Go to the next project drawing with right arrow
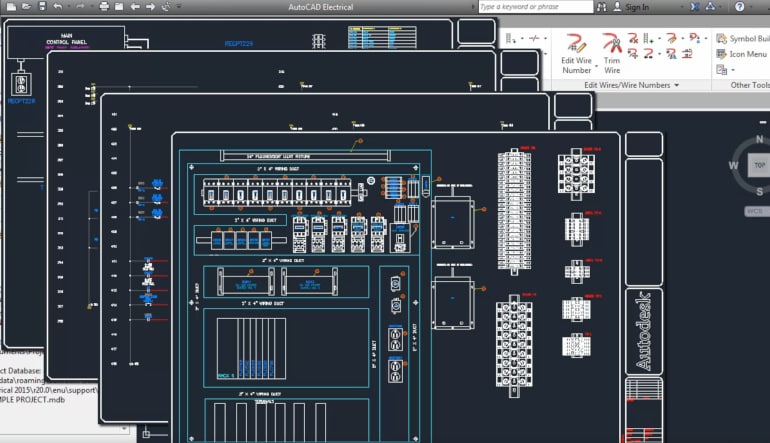770x443 pixels. (x=150, y=7)
